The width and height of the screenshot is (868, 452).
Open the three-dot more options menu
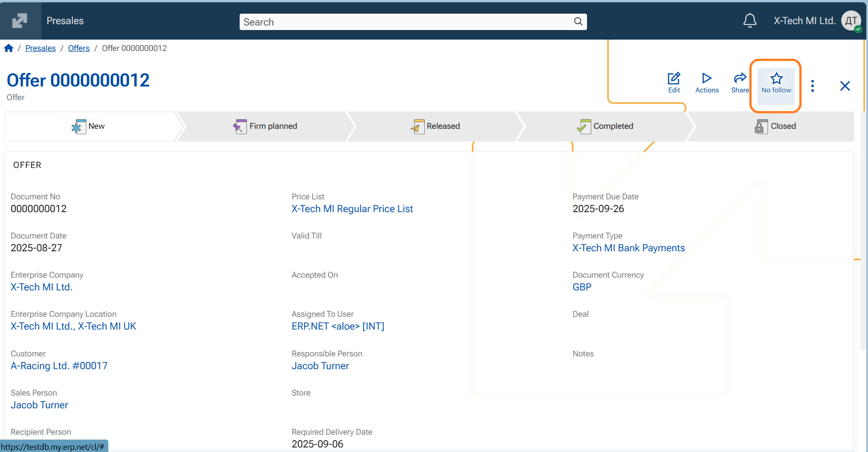[x=812, y=86]
